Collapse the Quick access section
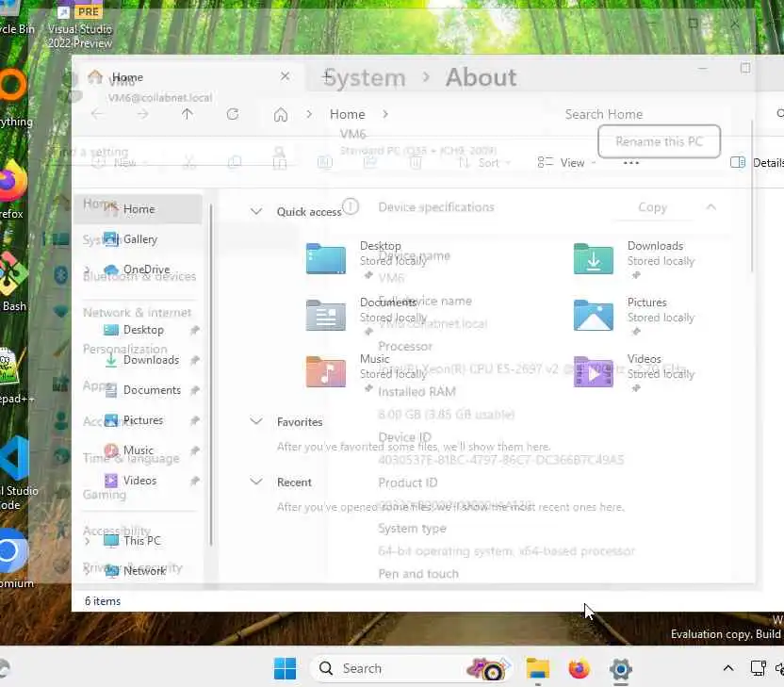The image size is (784, 687). [x=256, y=211]
